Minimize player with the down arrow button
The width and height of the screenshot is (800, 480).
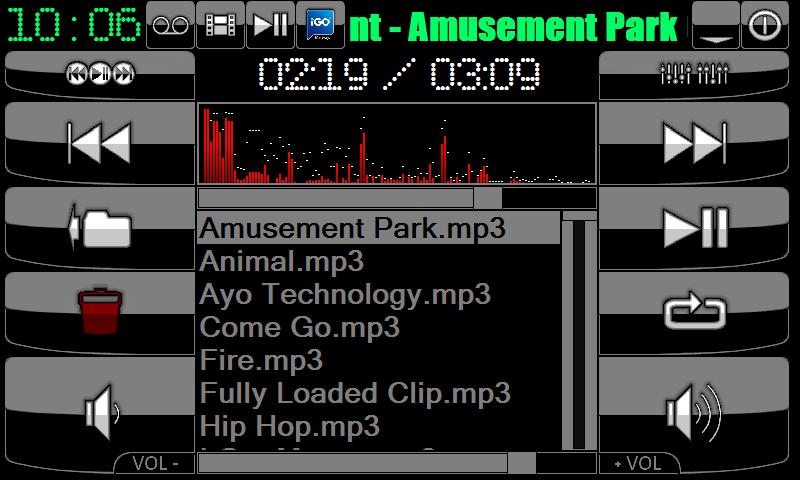pos(716,25)
